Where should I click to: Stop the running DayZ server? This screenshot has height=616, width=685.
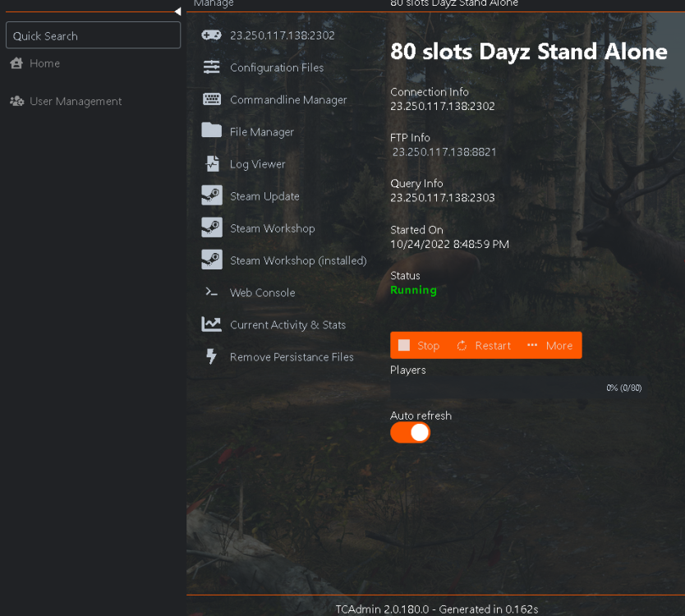click(419, 346)
